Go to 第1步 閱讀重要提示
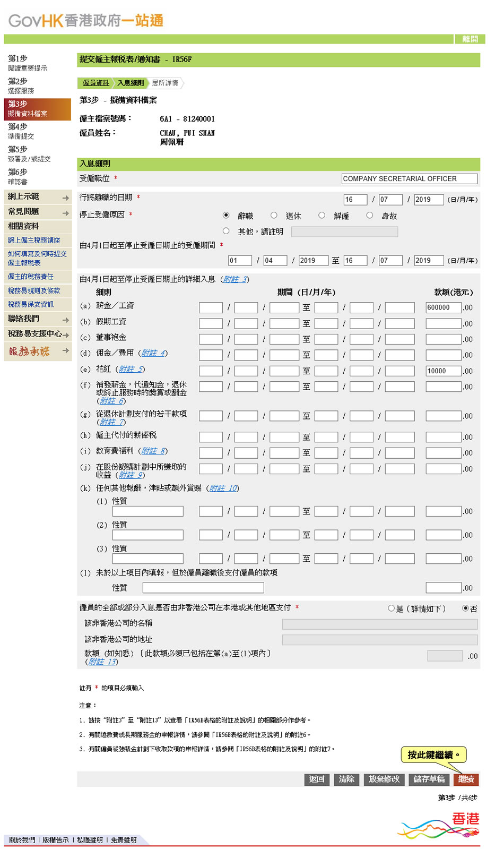Viewport: 504px width, 849px height. (x=38, y=63)
